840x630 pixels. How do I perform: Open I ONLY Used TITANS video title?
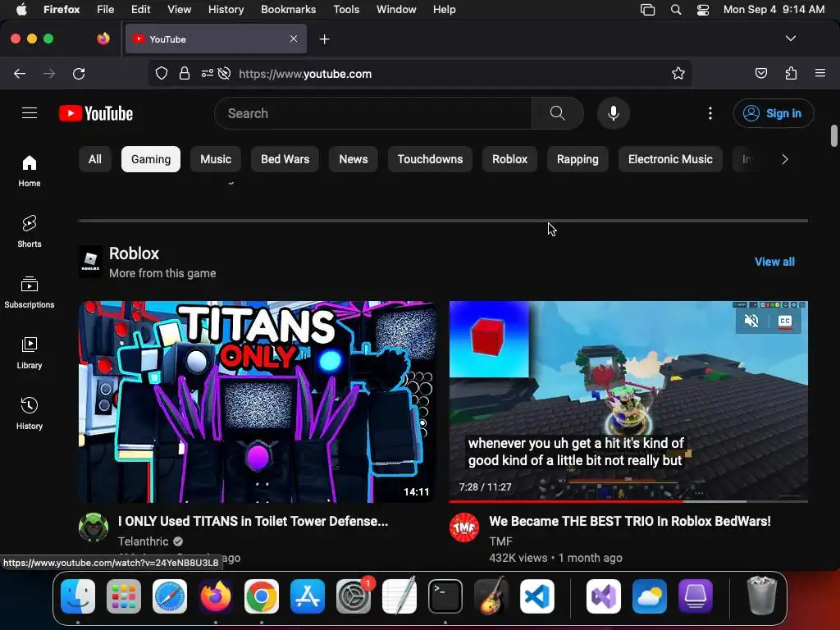pos(253,521)
